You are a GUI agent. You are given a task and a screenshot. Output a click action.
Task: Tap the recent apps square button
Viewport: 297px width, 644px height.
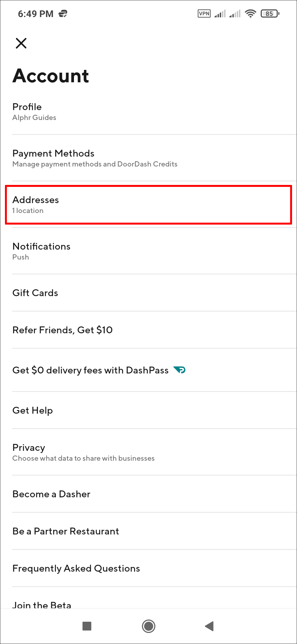pos(87,626)
